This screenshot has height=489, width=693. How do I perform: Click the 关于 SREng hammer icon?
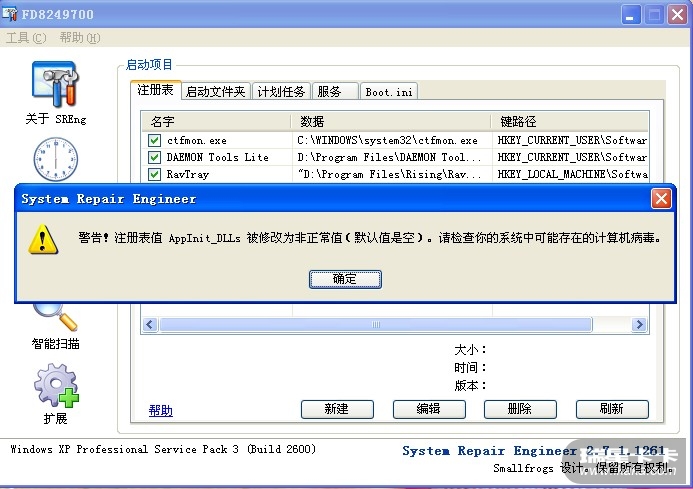[55, 84]
